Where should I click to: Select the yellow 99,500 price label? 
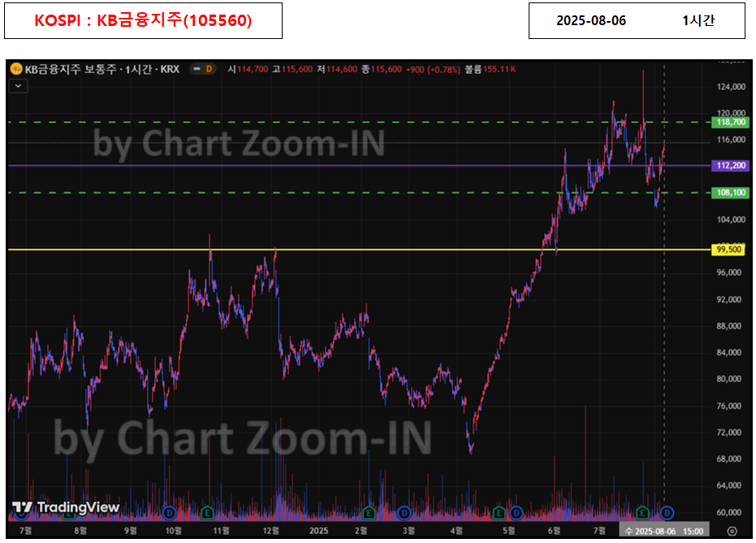728,249
